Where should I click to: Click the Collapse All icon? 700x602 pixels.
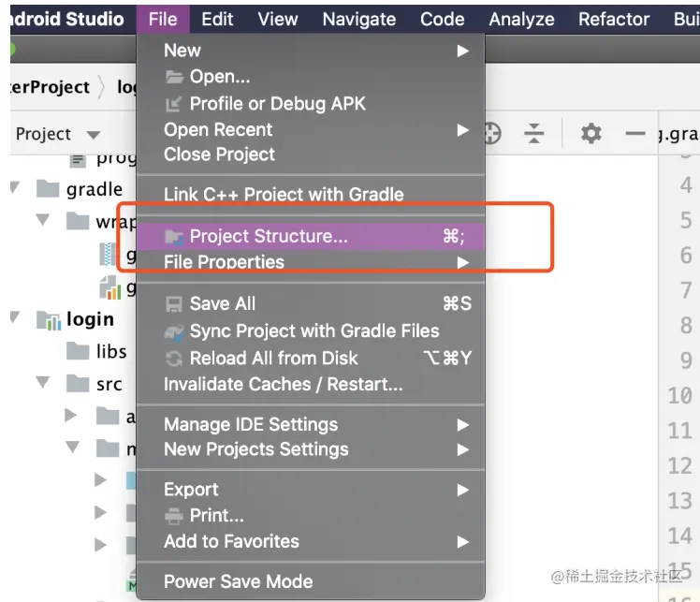point(534,134)
